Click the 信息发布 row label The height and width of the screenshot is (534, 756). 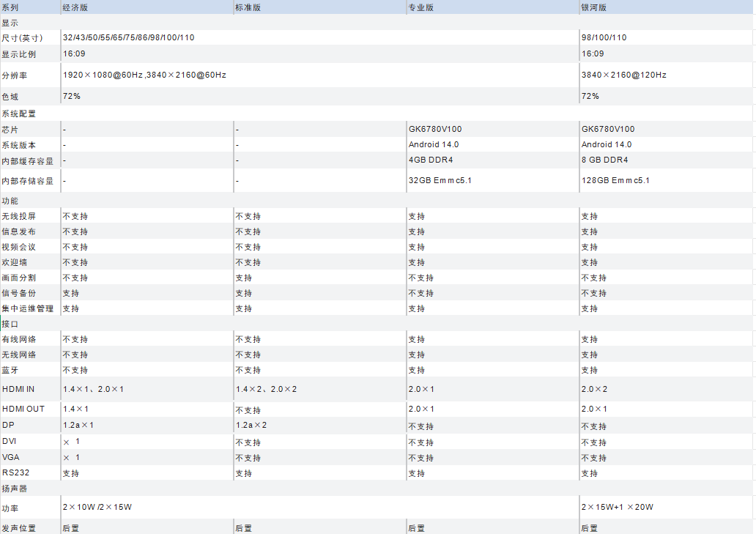(19, 231)
